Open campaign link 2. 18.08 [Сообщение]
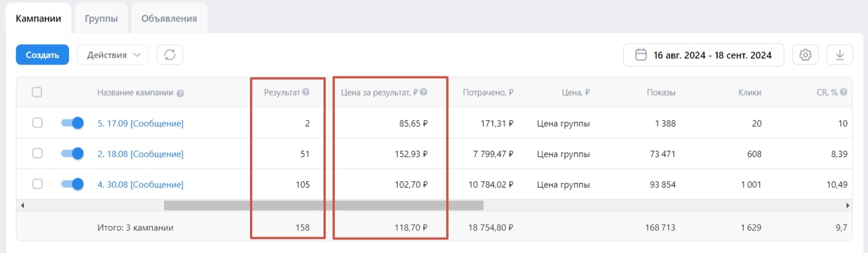This screenshot has height=253, width=868. coord(140,154)
